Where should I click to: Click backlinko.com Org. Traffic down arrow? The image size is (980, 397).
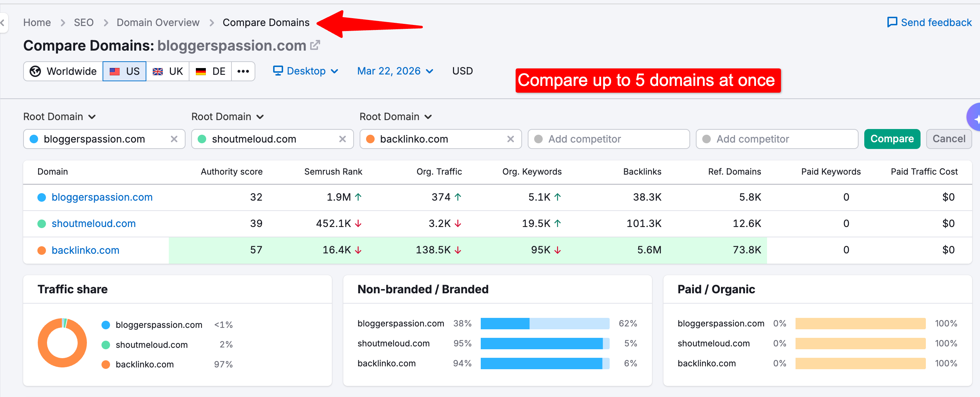click(458, 250)
